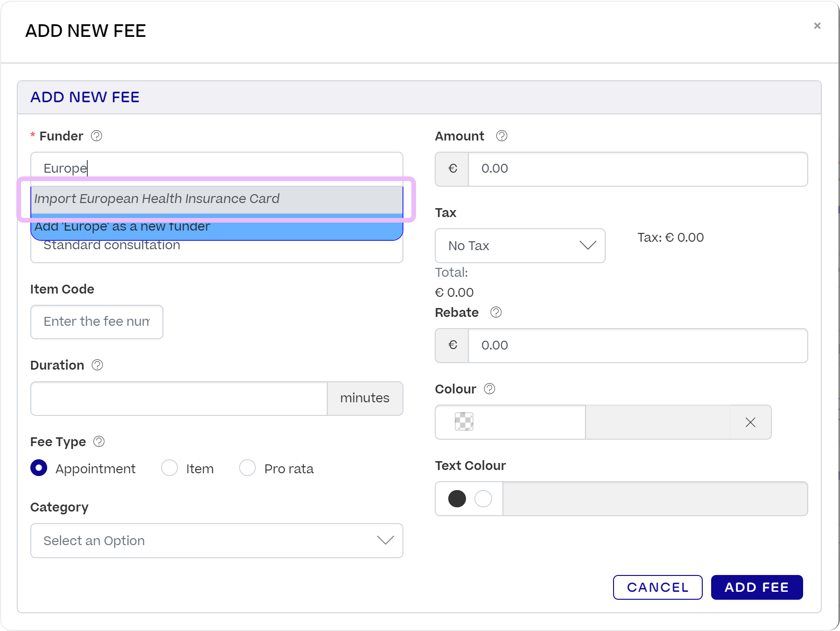Open the Duration help icon
840x631 pixels.
[x=97, y=365]
